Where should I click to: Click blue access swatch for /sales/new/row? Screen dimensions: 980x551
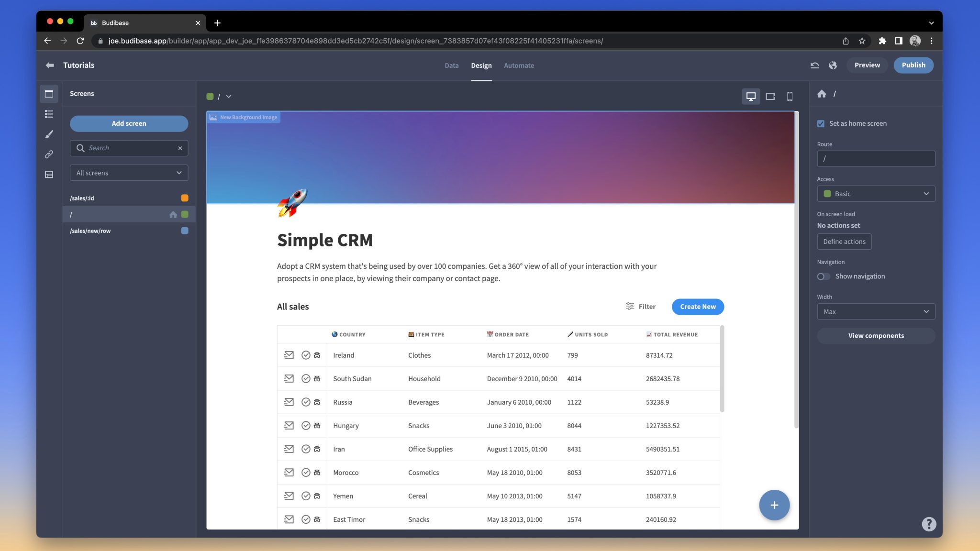coord(185,231)
